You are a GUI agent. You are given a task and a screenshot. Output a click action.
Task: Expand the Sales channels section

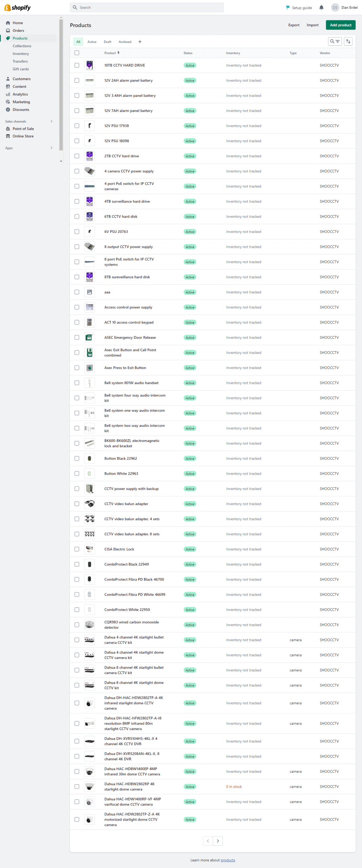pos(51,121)
